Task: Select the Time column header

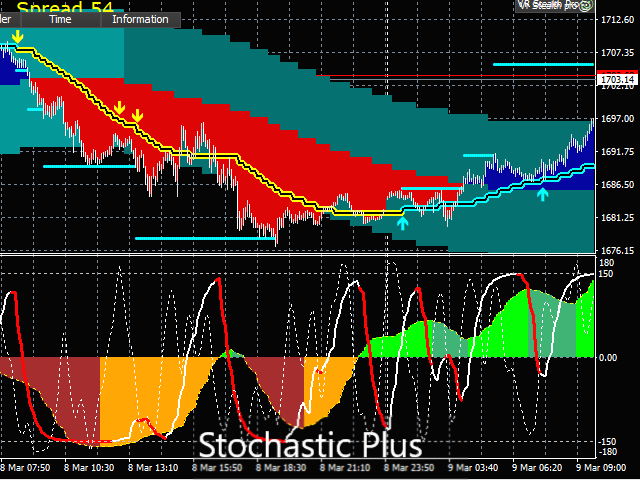Action: pos(60,19)
